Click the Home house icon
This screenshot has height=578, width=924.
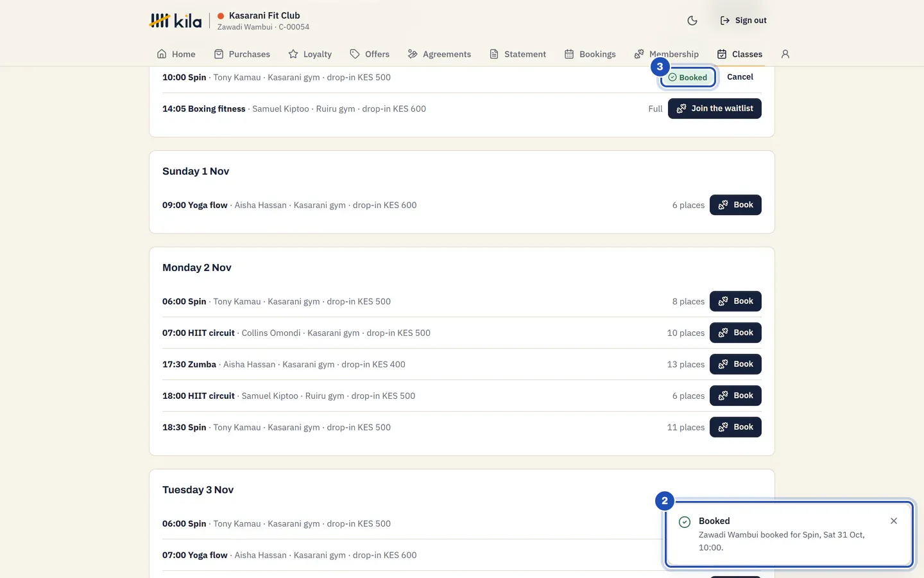click(162, 54)
